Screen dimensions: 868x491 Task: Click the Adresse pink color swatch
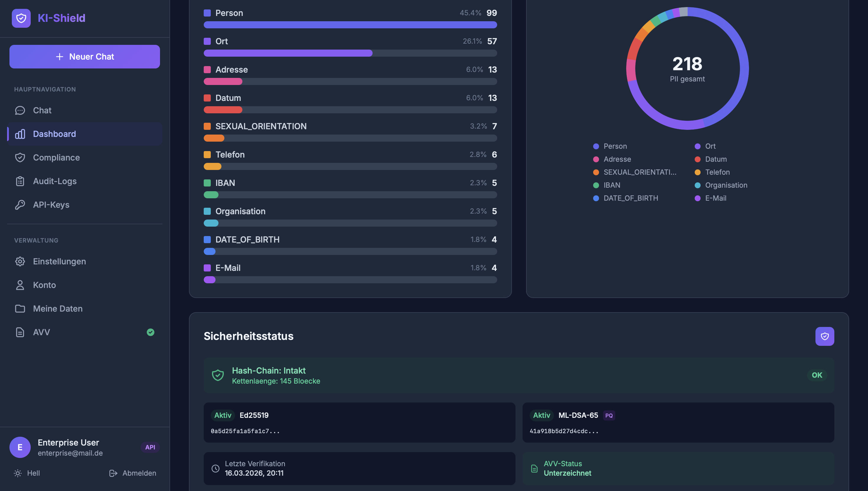pyautogui.click(x=207, y=69)
